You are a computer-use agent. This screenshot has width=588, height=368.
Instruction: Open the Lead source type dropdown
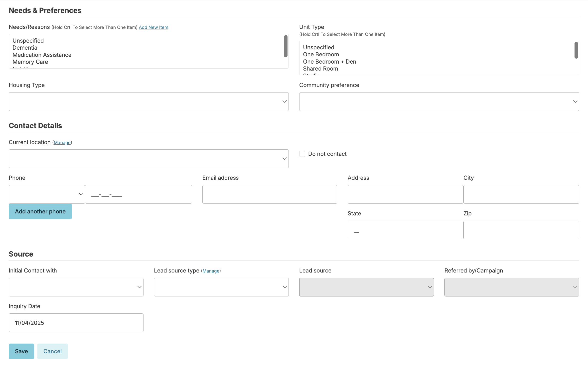point(221,287)
